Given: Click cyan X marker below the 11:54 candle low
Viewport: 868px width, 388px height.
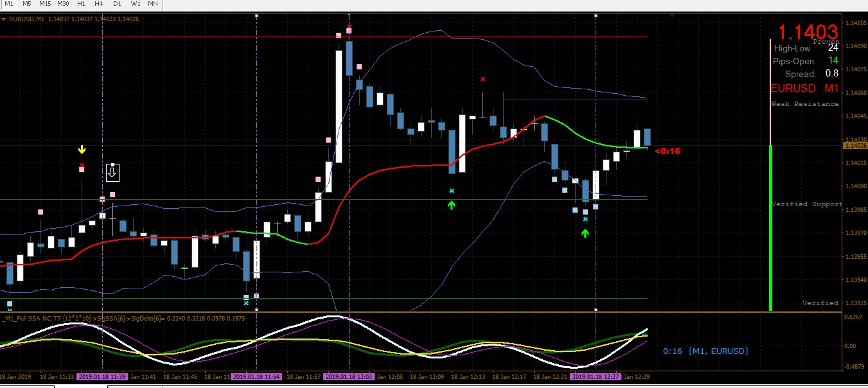Looking at the screenshot, I should tap(246, 303).
